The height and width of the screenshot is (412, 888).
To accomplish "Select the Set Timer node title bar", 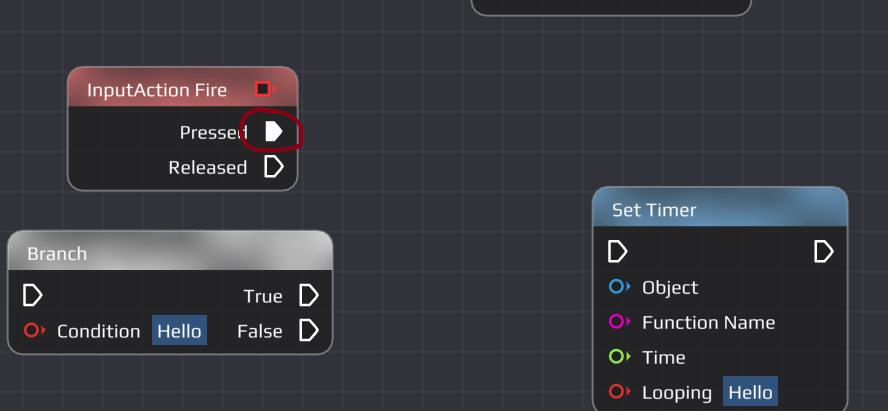I will (720, 207).
